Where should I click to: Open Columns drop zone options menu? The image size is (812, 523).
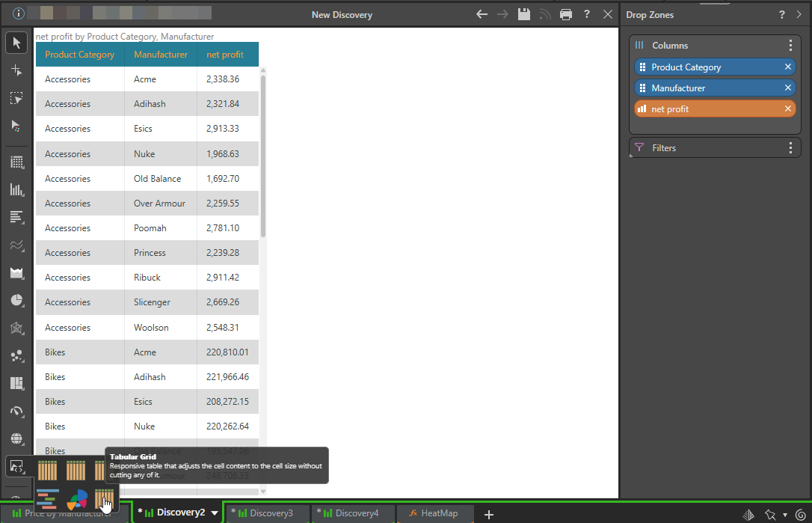pyautogui.click(x=790, y=46)
